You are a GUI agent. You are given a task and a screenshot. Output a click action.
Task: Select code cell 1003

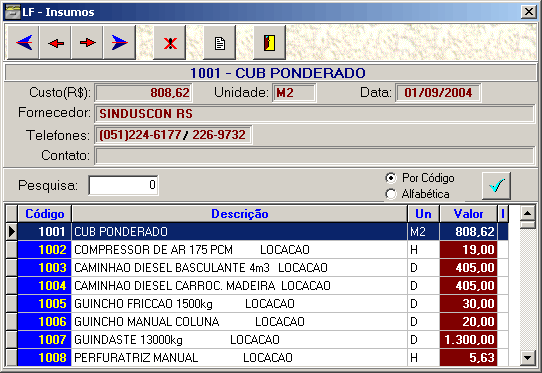coord(44,268)
